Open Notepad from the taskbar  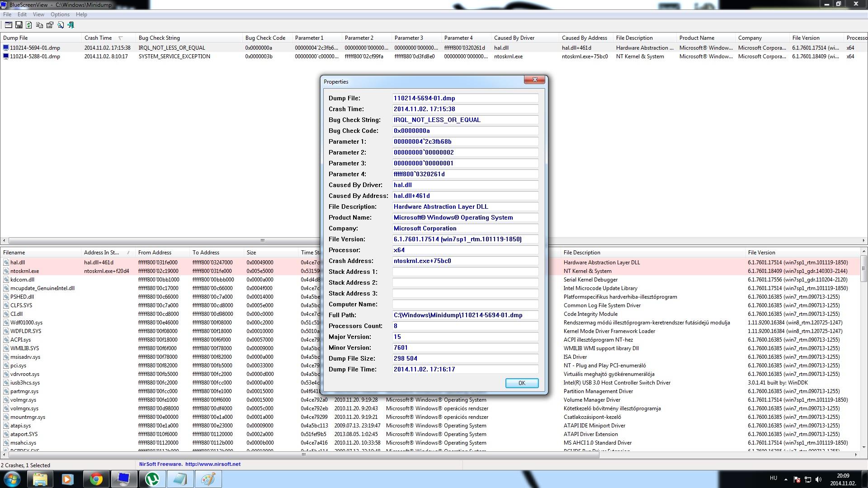pos(180,479)
